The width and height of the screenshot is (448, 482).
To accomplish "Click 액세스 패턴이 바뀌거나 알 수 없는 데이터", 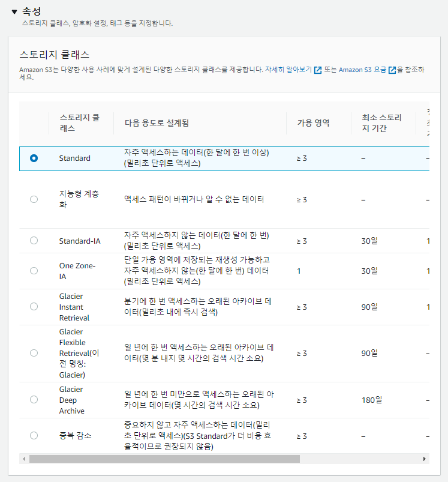I will tap(194, 199).
